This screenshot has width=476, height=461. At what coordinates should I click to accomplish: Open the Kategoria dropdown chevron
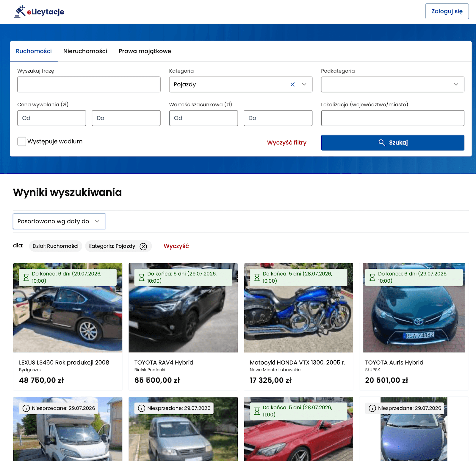click(304, 85)
